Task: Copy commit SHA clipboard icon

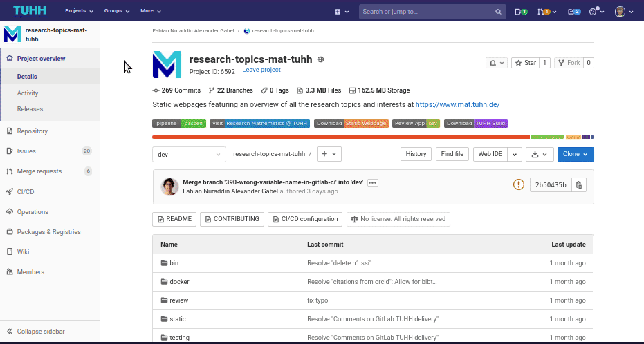Action: coord(579,185)
